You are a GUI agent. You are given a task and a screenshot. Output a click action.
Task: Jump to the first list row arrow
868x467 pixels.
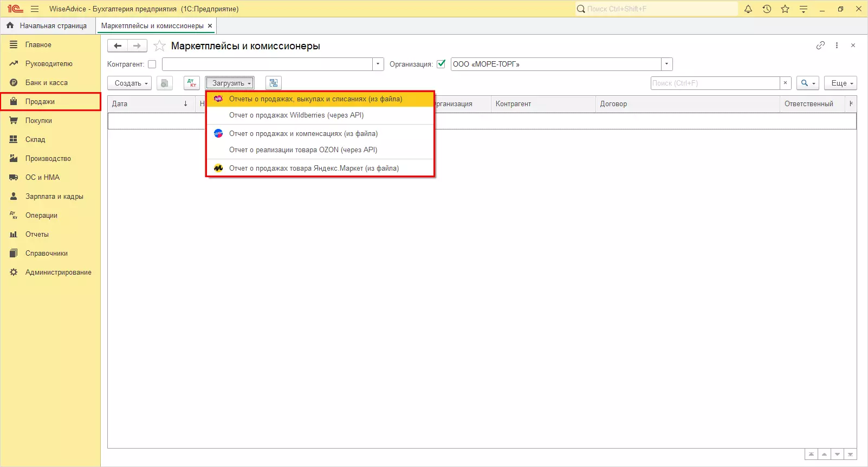pos(811,454)
